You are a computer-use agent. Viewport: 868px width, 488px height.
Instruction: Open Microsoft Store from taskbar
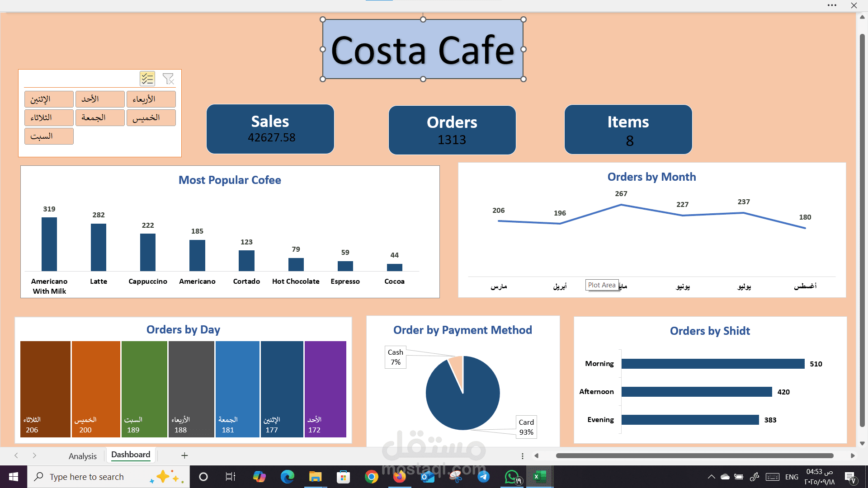click(x=343, y=477)
